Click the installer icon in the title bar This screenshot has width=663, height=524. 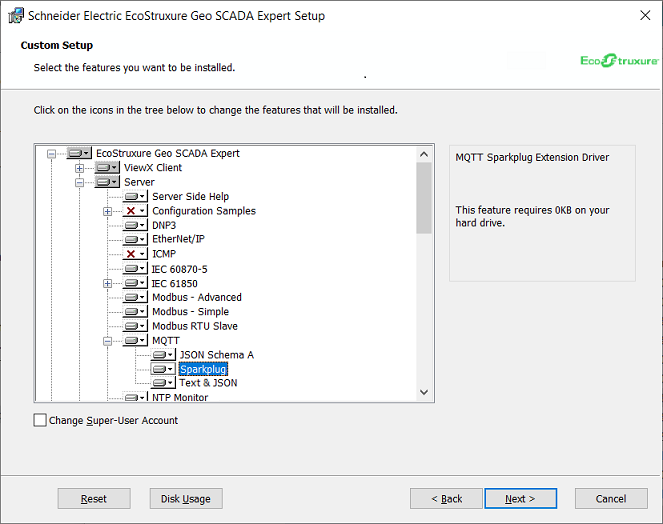point(17,16)
